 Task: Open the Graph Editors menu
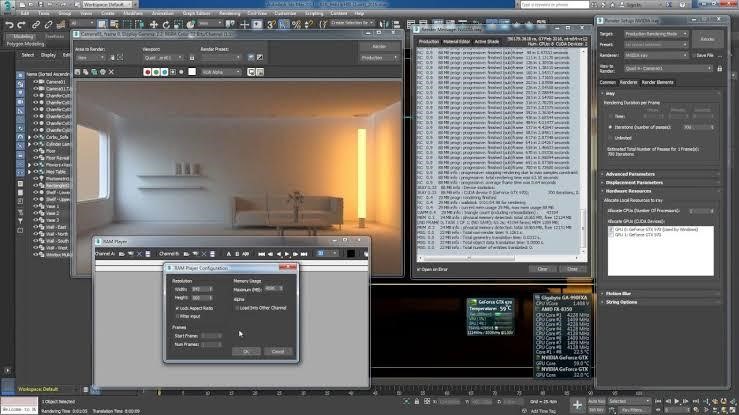pyautogui.click(x=197, y=13)
